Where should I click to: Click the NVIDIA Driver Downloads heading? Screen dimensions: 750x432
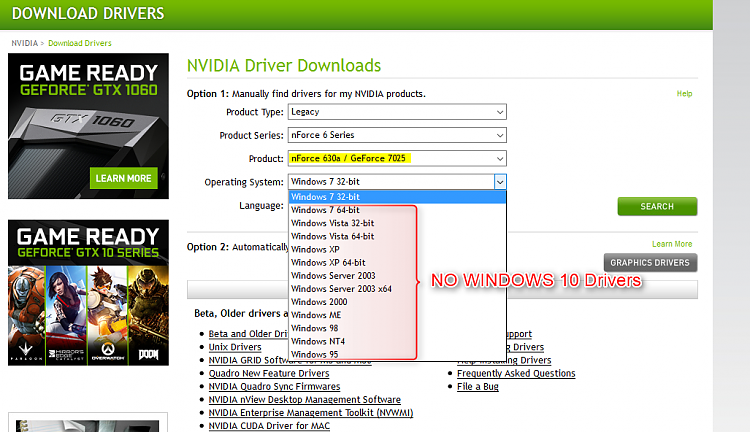tap(284, 66)
